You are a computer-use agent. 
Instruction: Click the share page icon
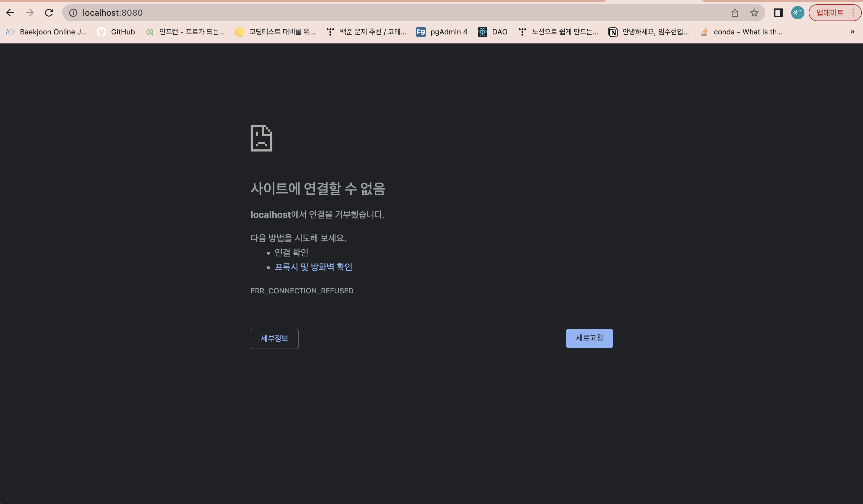pos(735,13)
